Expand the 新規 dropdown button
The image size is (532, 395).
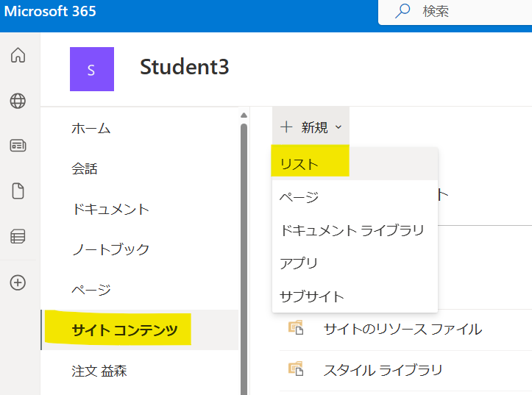pos(311,127)
